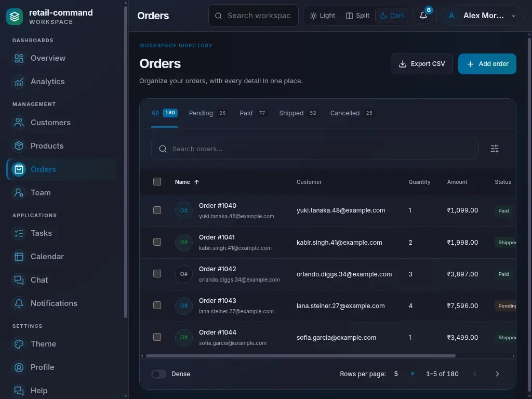Show All 180 orders tab
This screenshot has height=399, width=532.
pyautogui.click(x=164, y=113)
